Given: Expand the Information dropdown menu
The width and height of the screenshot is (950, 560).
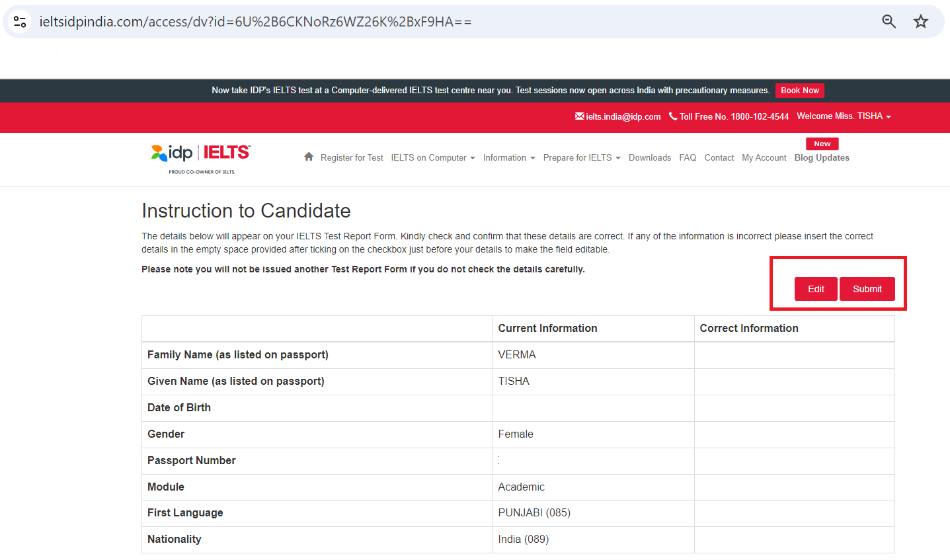Looking at the screenshot, I should coord(508,158).
